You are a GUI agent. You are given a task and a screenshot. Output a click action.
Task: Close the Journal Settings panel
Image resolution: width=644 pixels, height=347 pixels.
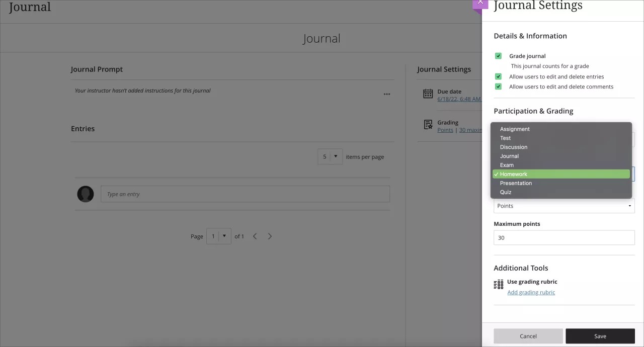point(480,3)
